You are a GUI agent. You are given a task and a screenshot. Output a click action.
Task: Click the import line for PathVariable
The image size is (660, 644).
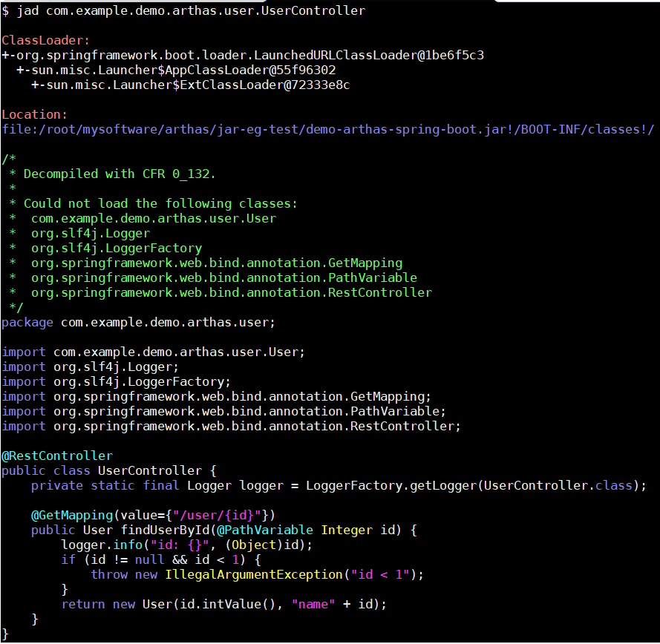tap(223, 411)
